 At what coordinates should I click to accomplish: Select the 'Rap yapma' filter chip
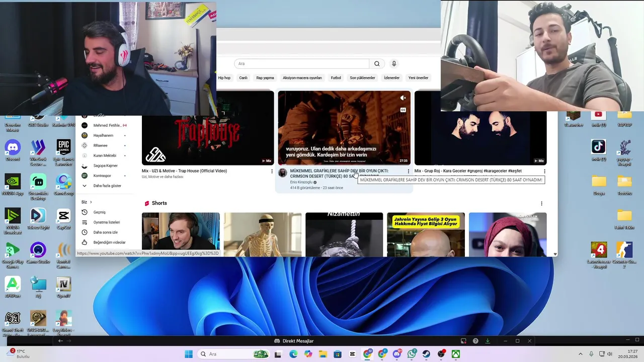point(265,78)
